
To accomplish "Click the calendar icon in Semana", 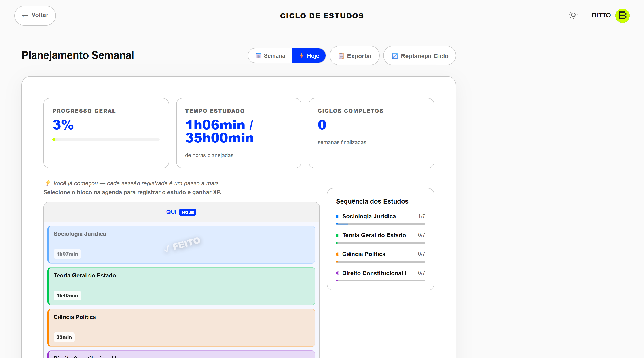I will click(x=258, y=55).
